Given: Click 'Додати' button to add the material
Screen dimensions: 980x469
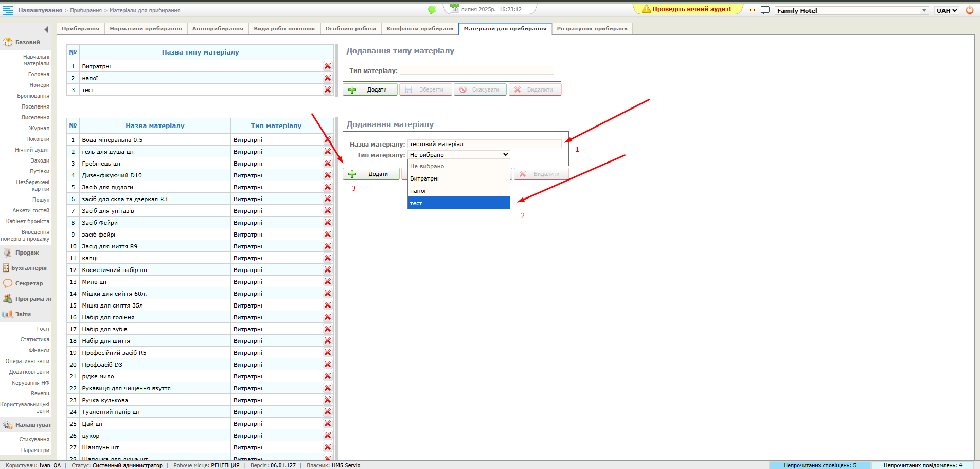Looking at the screenshot, I should (371, 174).
